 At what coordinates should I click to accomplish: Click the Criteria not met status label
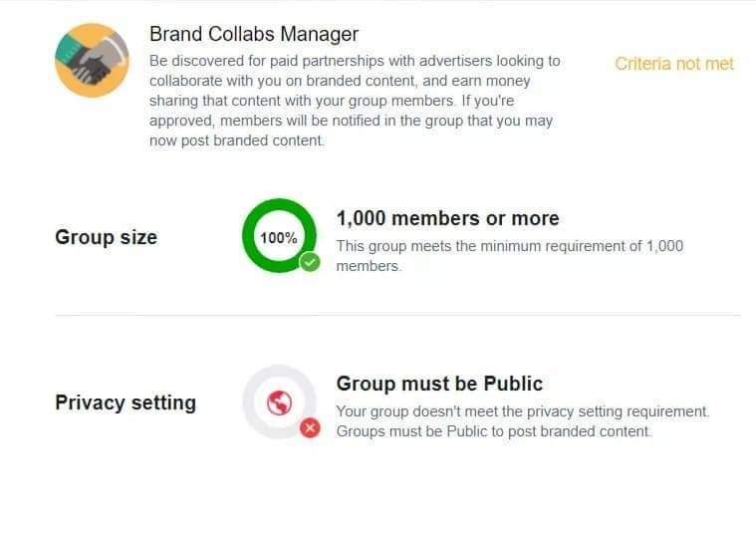(674, 64)
